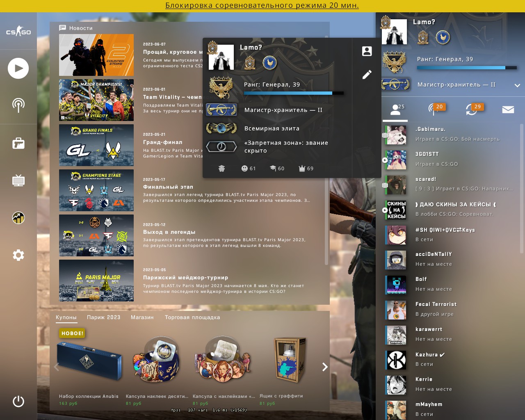The height and width of the screenshot is (420, 525).
Task: Show next store items with the right arrow
Action: coord(325,367)
